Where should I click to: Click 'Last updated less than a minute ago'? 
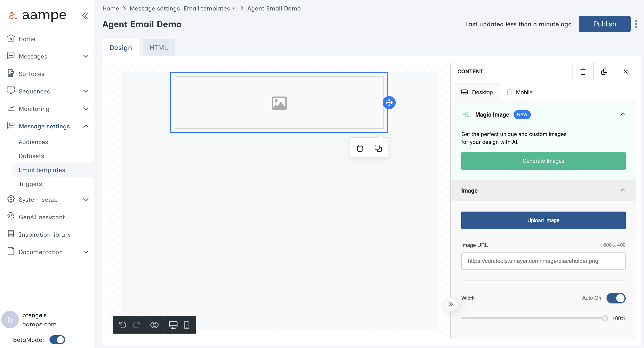point(518,24)
